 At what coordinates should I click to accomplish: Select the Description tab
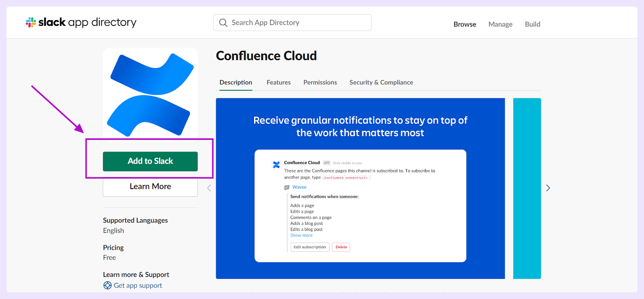pyautogui.click(x=236, y=82)
